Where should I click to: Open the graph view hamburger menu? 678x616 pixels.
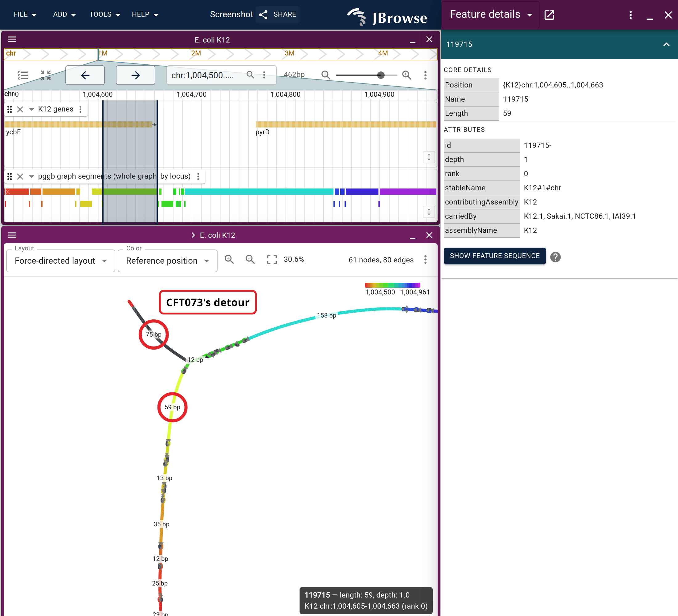pyautogui.click(x=12, y=235)
